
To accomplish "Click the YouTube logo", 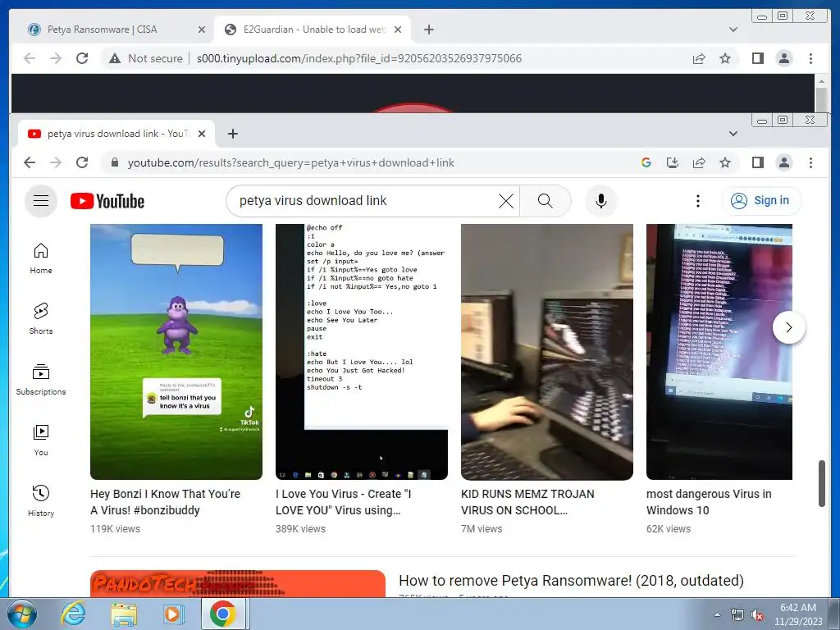I will click(107, 201).
